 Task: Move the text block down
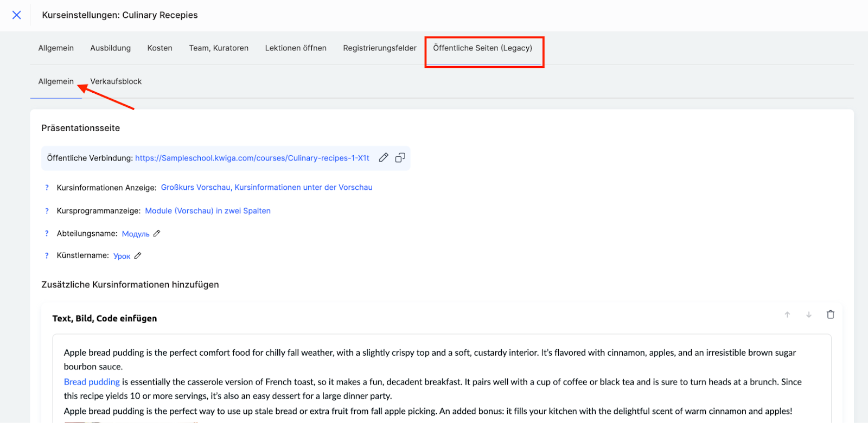pos(809,315)
